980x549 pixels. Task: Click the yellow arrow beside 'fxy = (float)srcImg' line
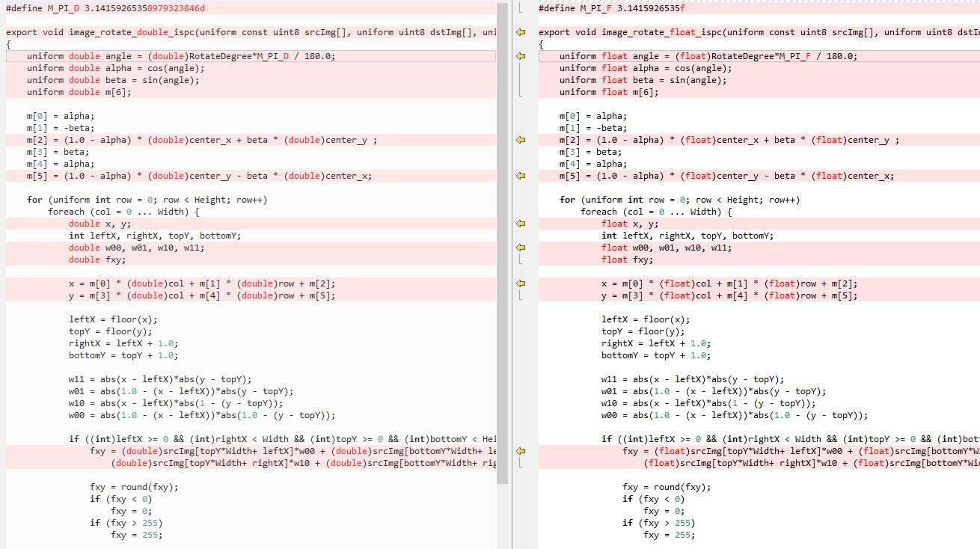tap(521, 451)
